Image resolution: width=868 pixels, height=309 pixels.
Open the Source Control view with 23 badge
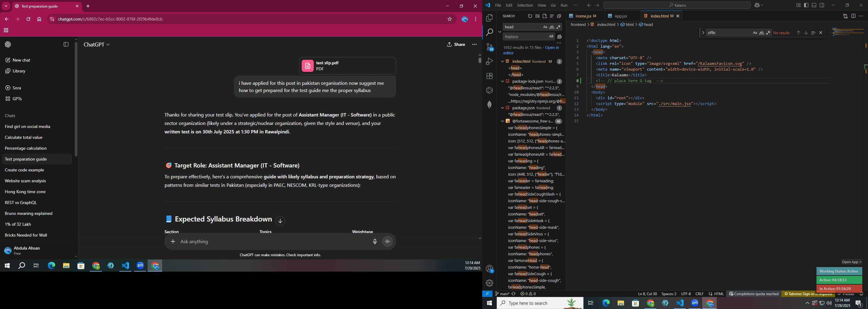point(489,47)
